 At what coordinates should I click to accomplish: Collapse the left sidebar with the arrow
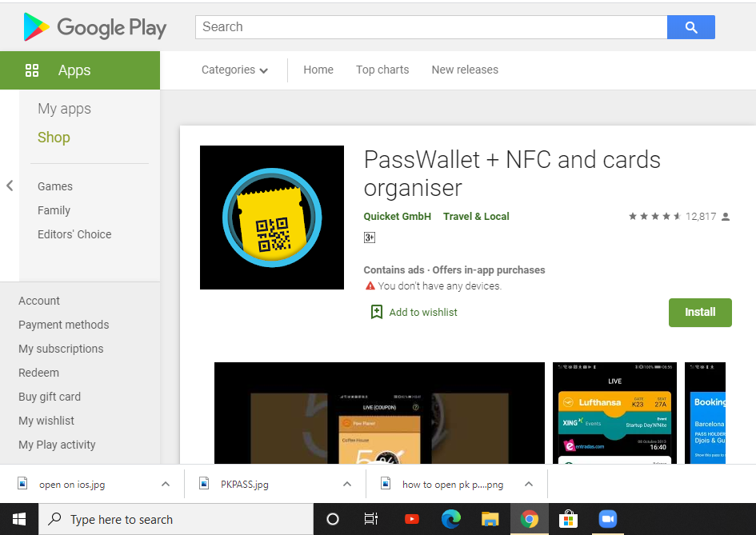click(10, 186)
